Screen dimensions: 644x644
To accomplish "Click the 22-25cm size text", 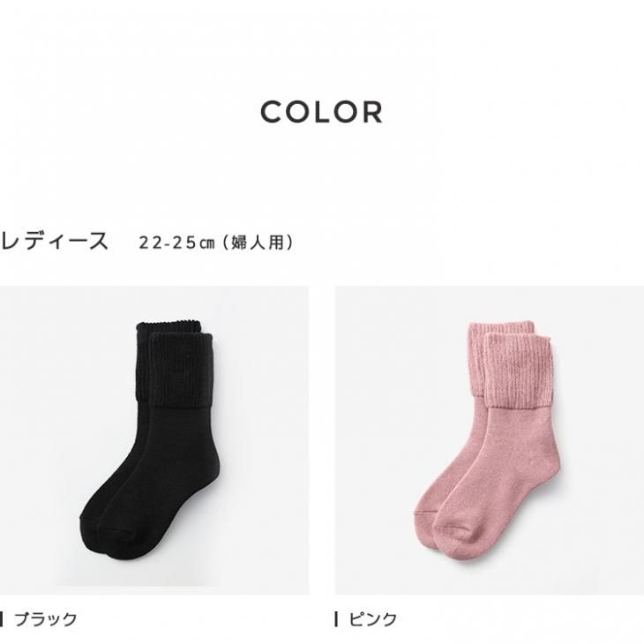I will (x=177, y=243).
